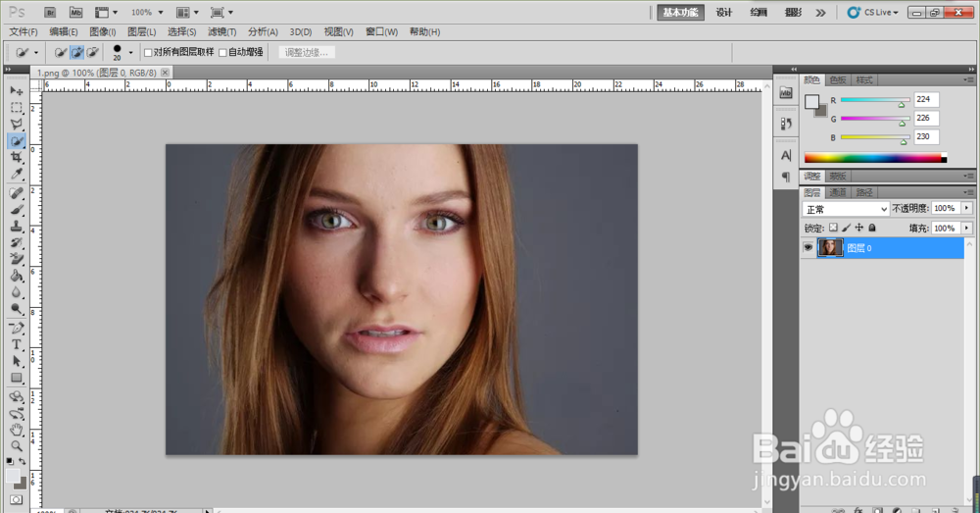Select the Paint Bucket tool
Image resolution: width=980 pixels, height=513 pixels.
point(17,276)
